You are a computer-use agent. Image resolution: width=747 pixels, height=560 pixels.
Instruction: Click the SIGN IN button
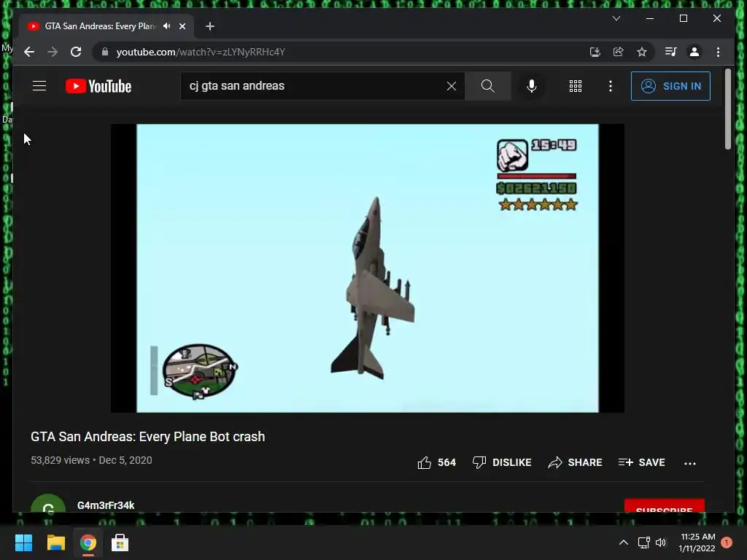point(670,86)
